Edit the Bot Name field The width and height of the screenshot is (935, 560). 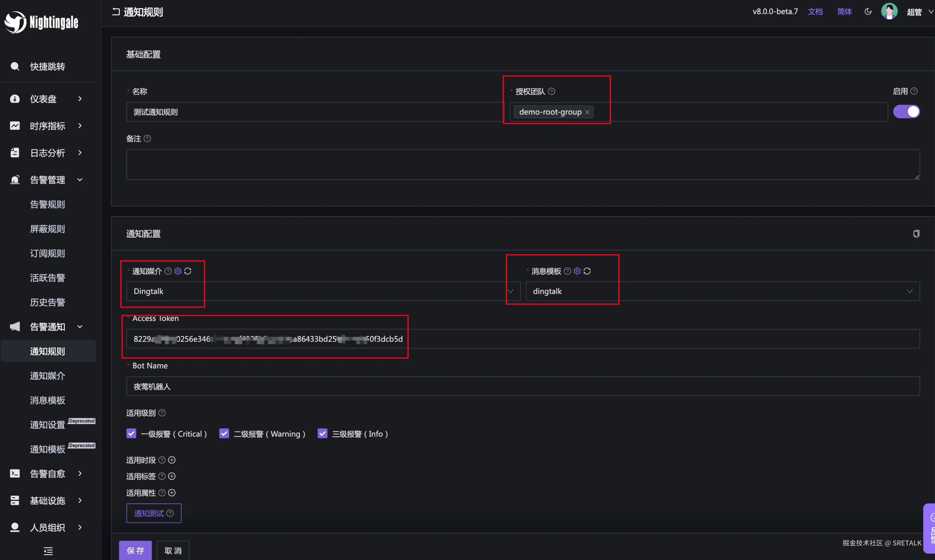point(523,386)
